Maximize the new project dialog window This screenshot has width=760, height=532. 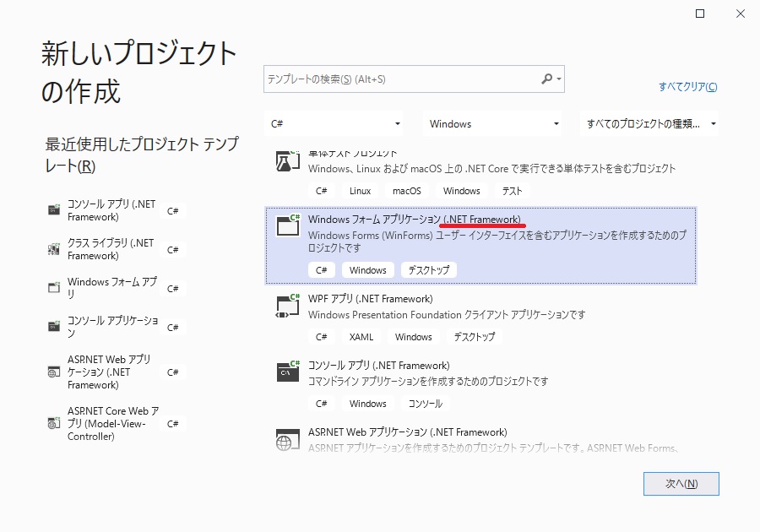pyautogui.click(x=700, y=14)
